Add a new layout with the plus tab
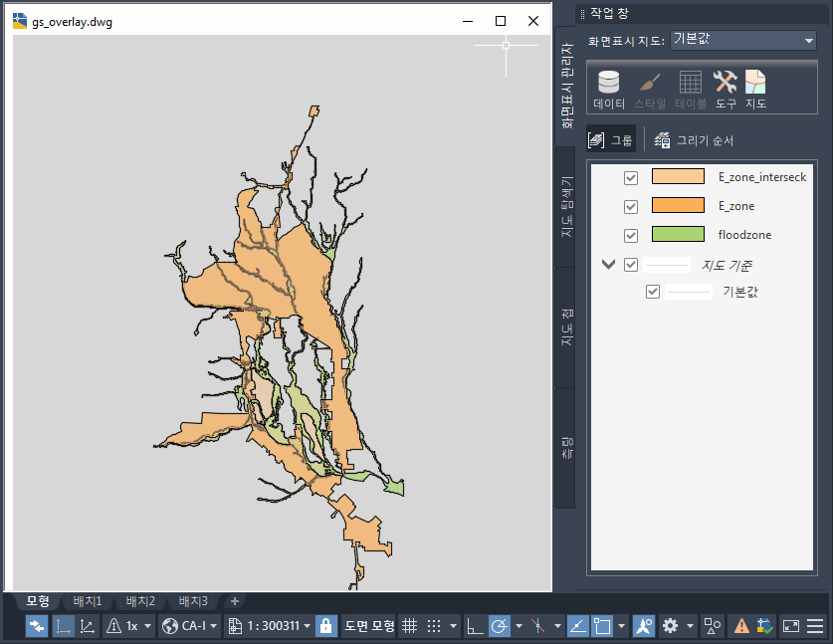This screenshot has height=644, width=833. pyautogui.click(x=235, y=601)
